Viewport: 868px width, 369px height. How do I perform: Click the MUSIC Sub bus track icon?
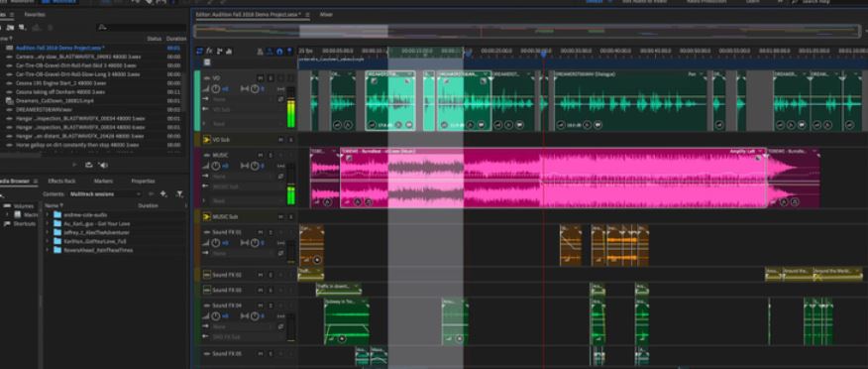pos(207,216)
